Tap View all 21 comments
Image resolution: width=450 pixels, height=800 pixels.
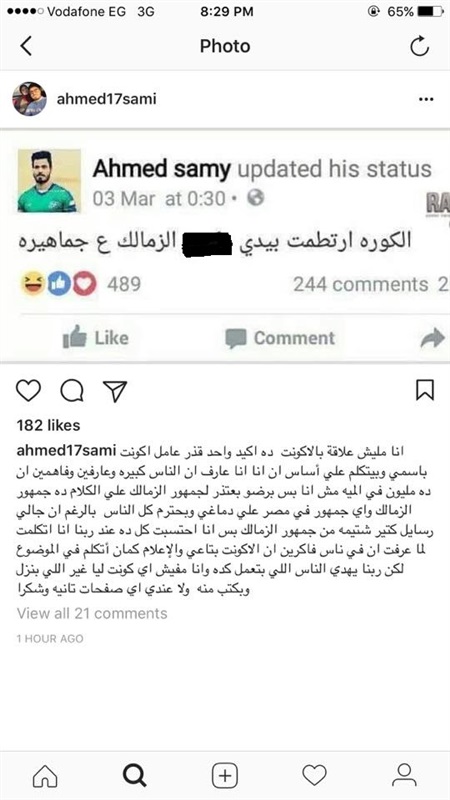(x=92, y=613)
